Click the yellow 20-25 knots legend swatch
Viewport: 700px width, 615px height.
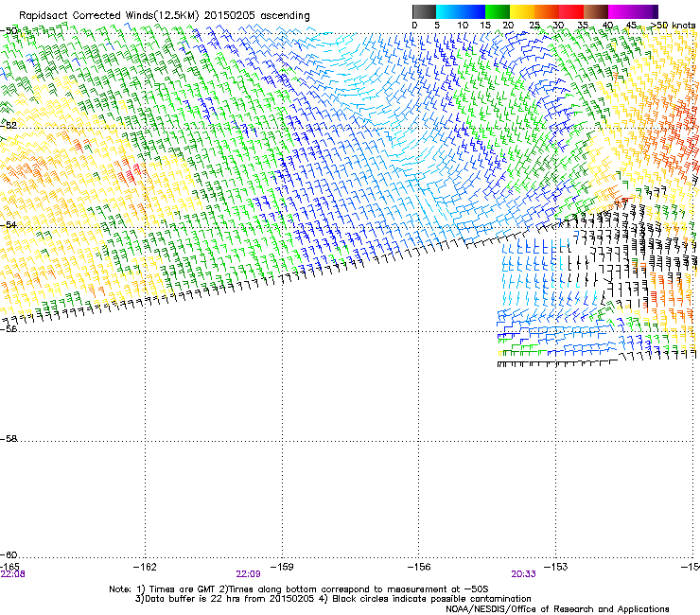point(522,11)
